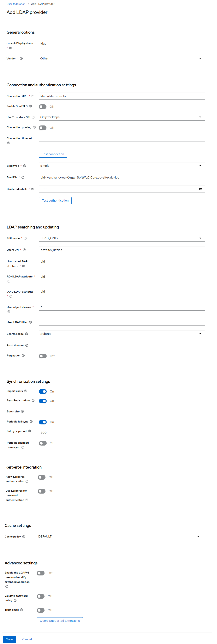217x644 pixels.
Task: Expand the Bind type dropdown
Action: point(122,166)
